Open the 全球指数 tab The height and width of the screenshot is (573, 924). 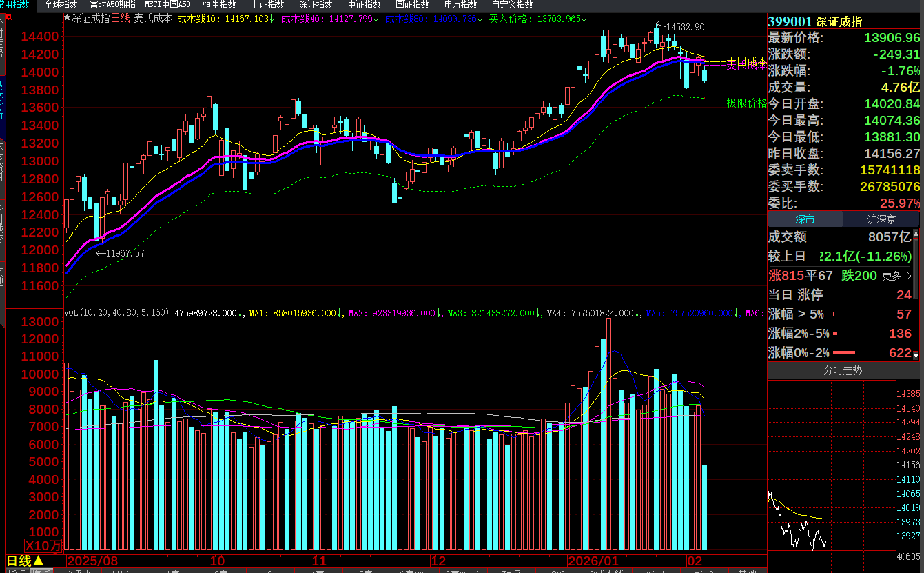61,5
